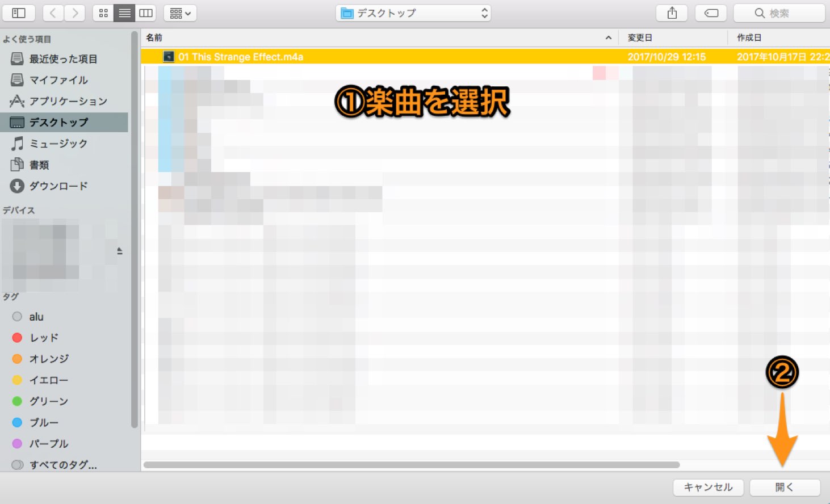Click the horizontal scrollbar of file list
This screenshot has width=830, height=504.
click(412, 465)
